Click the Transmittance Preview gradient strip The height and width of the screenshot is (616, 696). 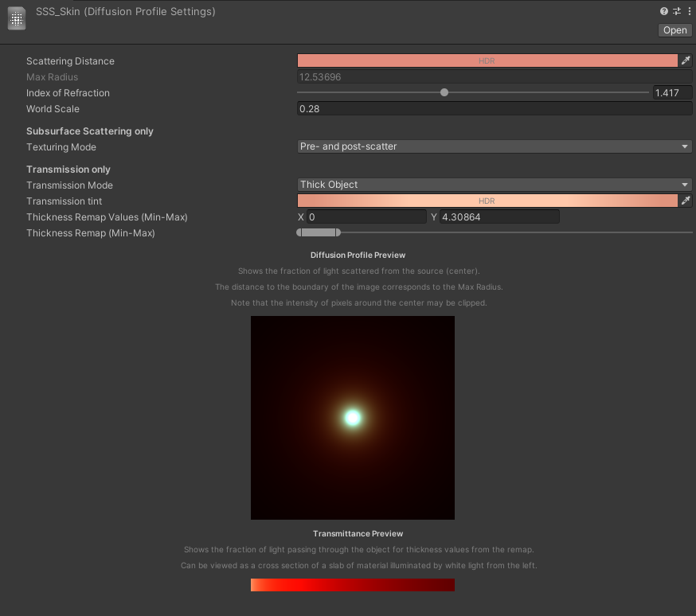[x=352, y=584]
